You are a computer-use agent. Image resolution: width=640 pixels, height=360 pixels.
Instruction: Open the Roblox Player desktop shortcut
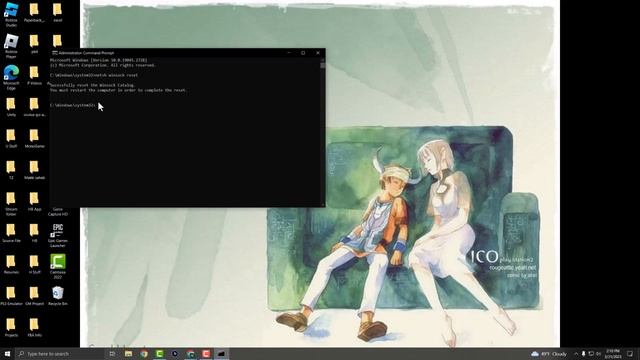point(11,46)
